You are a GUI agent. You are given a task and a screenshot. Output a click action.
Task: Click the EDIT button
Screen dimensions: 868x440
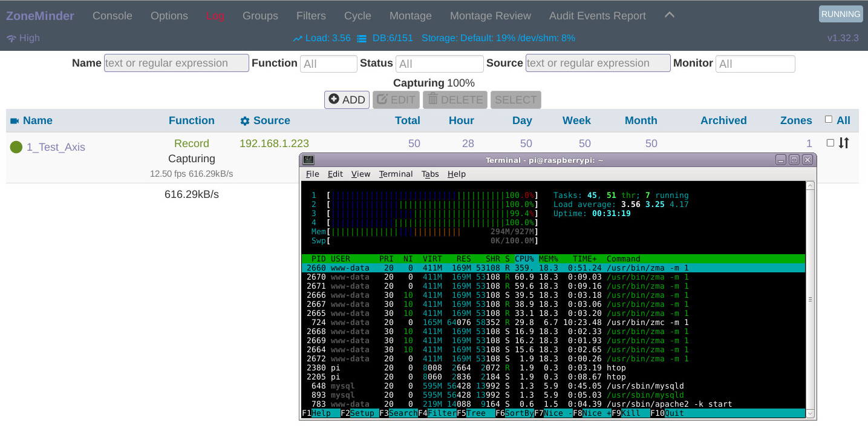coord(396,100)
